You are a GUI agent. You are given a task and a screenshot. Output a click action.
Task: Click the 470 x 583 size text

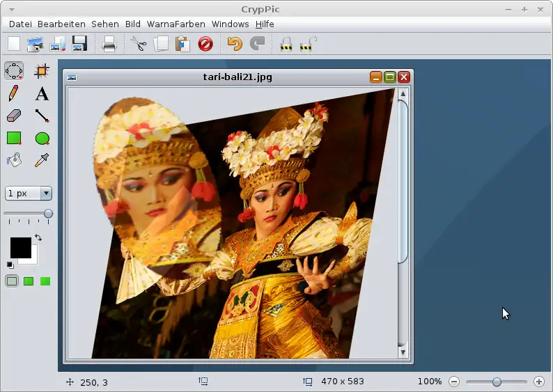(343, 382)
